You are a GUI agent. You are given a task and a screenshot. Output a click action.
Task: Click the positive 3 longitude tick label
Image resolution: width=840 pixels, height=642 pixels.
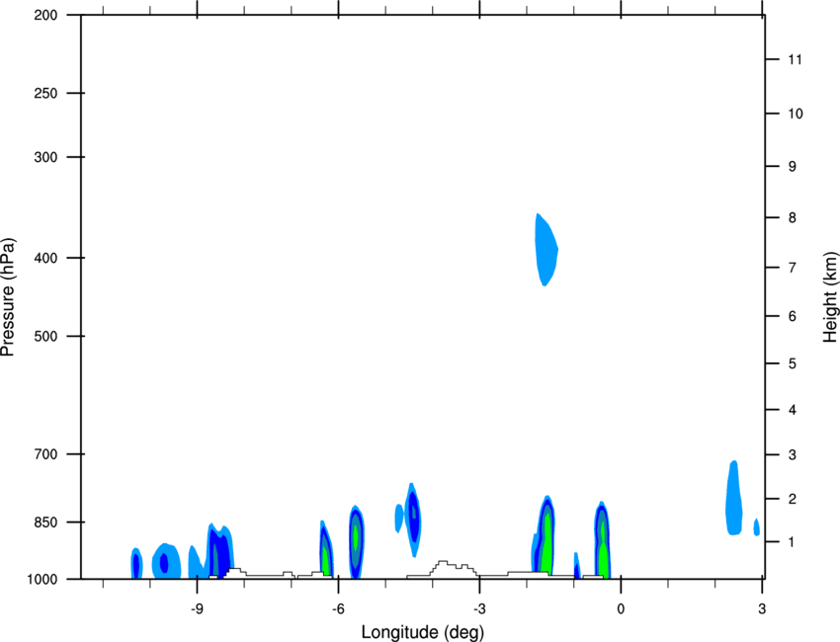click(762, 609)
